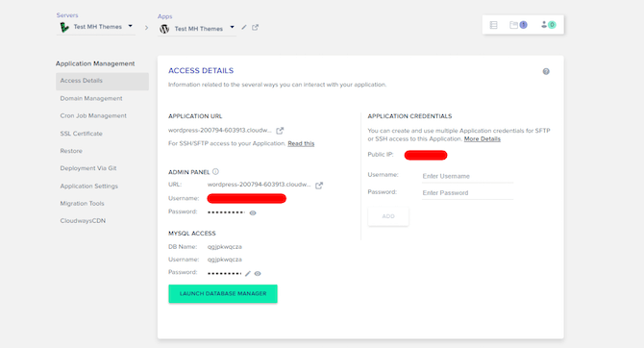The width and height of the screenshot is (644, 348).
Task: Open the projects folder icon with badge
Action: 518,25
